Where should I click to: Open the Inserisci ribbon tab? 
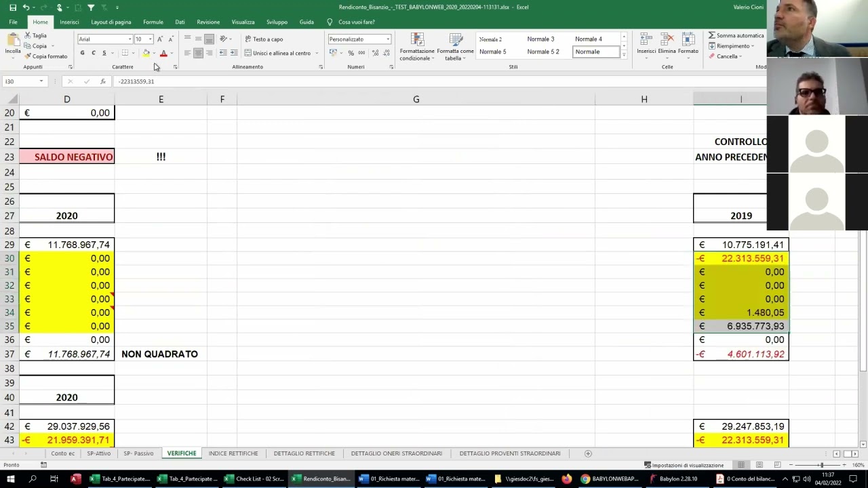pyautogui.click(x=69, y=22)
